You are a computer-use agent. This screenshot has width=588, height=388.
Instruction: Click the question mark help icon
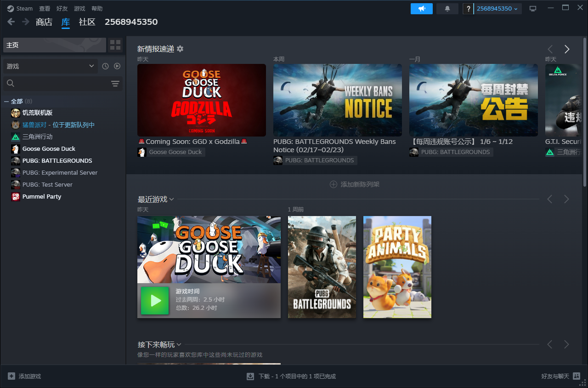pos(469,9)
